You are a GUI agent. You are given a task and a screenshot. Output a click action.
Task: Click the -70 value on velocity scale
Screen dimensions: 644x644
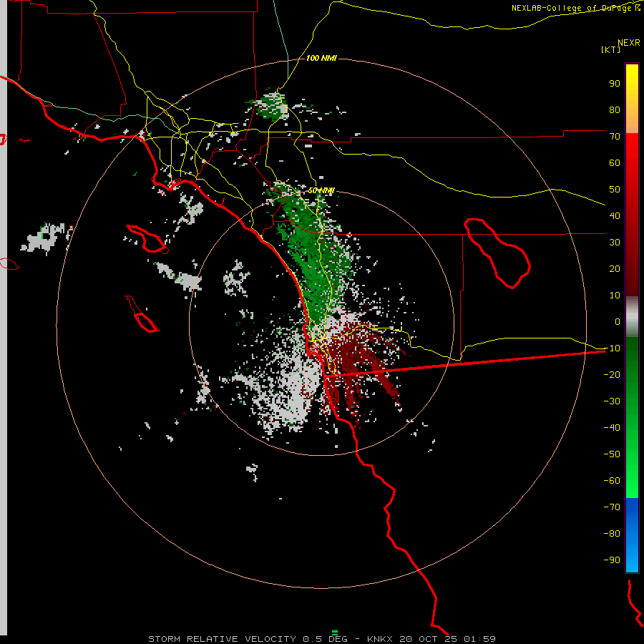(x=612, y=507)
